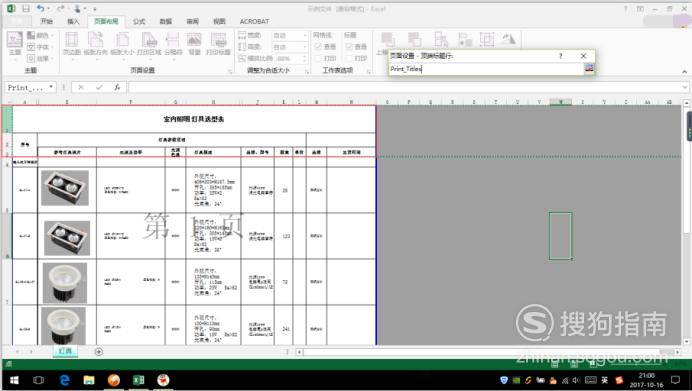The image size is (692, 391).
Task: Click the Print_Titles reference input field
Action: [486, 69]
